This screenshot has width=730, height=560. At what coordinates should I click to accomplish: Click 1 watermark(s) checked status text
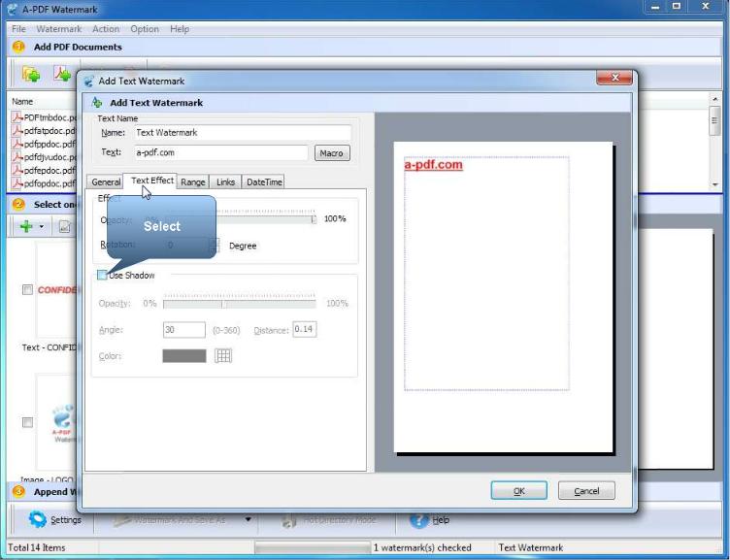pyautogui.click(x=422, y=547)
